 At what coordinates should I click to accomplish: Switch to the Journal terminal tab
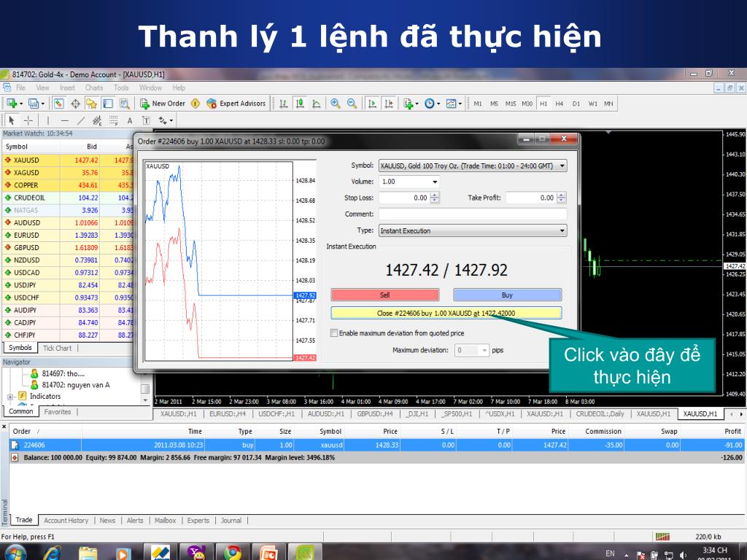(x=231, y=521)
